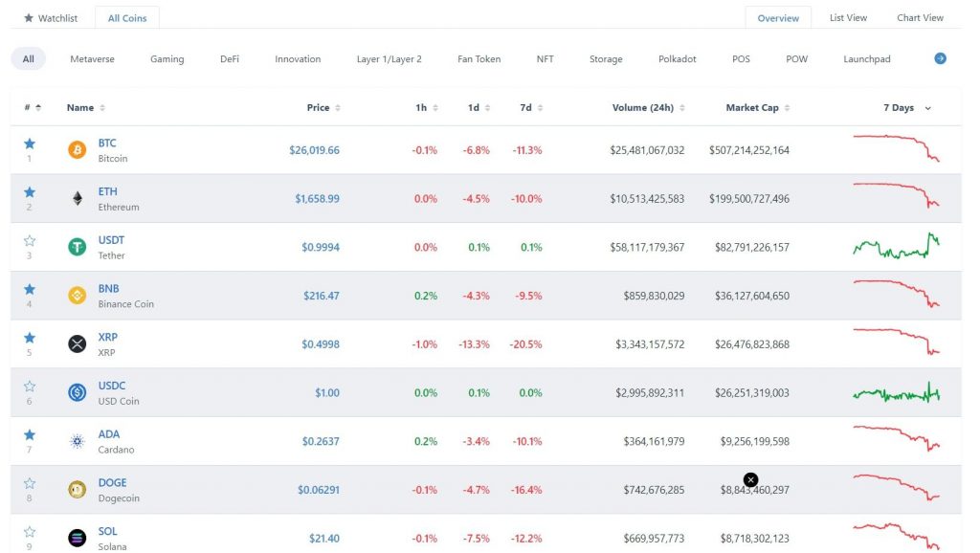Click the Tether green logo icon
The width and height of the screenshot is (980, 553).
tap(77, 247)
